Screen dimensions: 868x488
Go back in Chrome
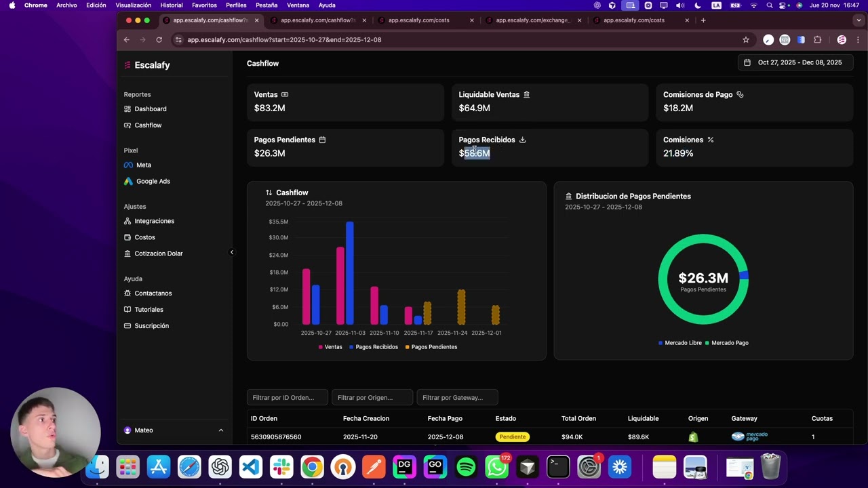[x=126, y=39]
